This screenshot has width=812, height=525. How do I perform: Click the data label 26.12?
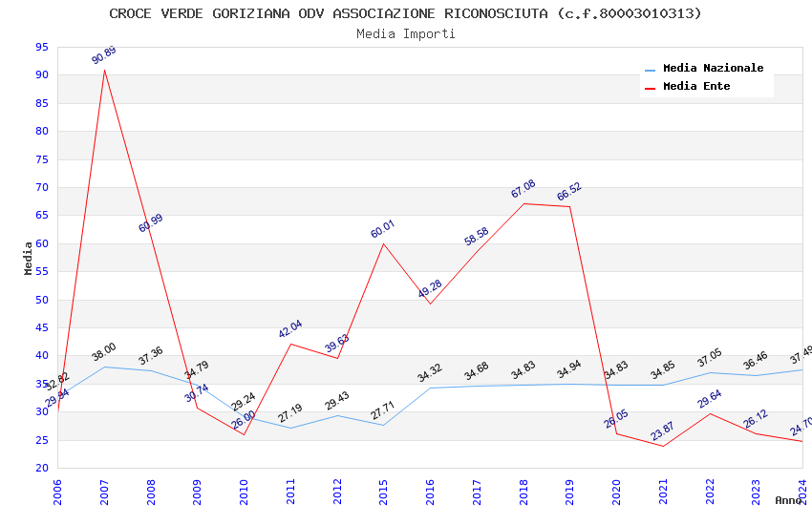pyautogui.click(x=756, y=419)
